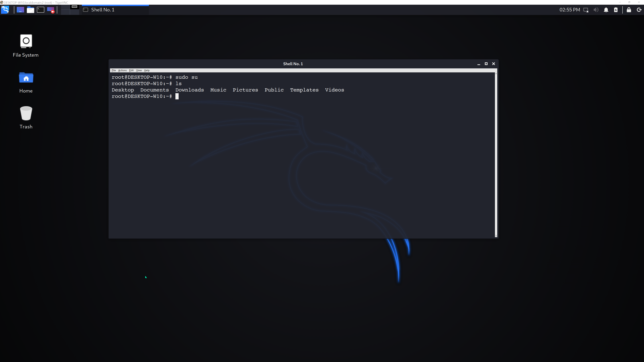Expand the Edit menu in terminal
644x362 pixels.
pyautogui.click(x=131, y=70)
